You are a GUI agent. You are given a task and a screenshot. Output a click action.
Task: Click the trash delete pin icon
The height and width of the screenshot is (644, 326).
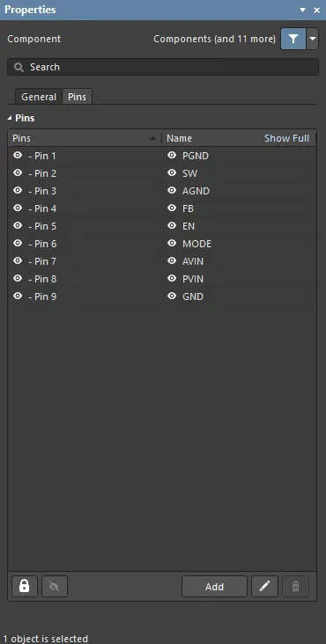coord(295,587)
